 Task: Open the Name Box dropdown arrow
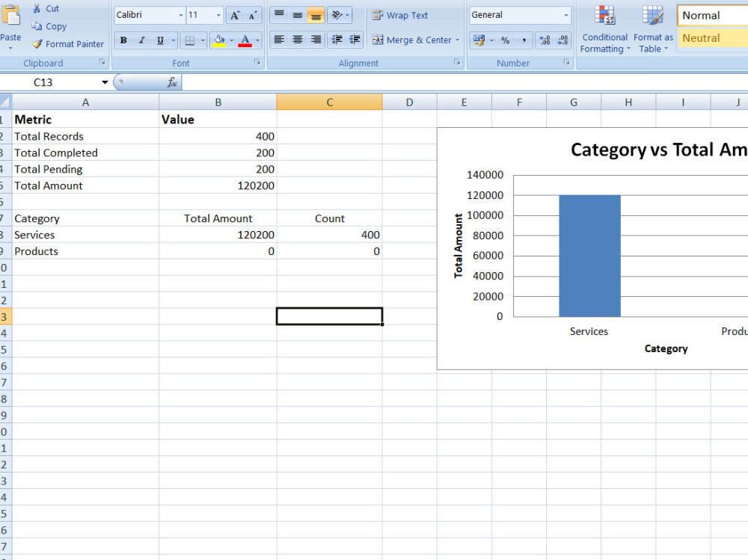click(105, 82)
